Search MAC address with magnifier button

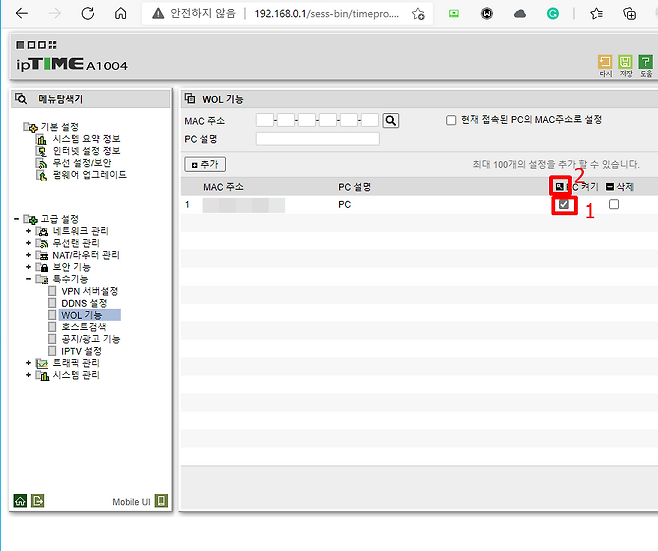pyautogui.click(x=391, y=120)
